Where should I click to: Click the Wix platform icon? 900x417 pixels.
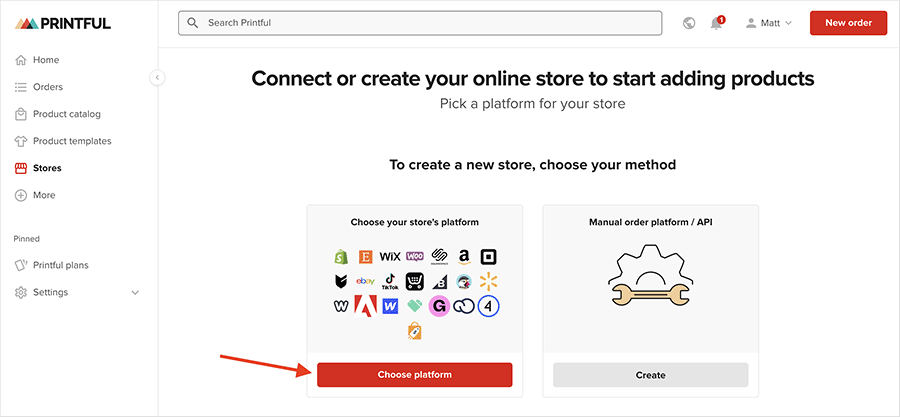(x=390, y=256)
